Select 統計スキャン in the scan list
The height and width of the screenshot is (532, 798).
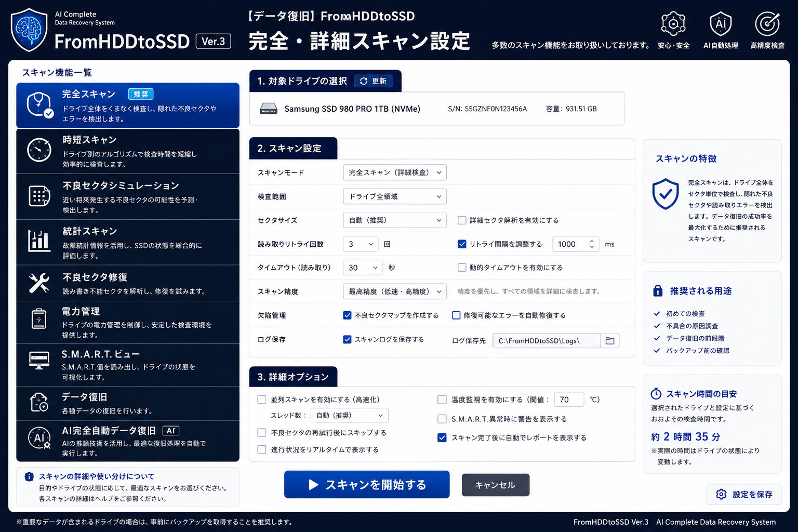[x=128, y=243]
